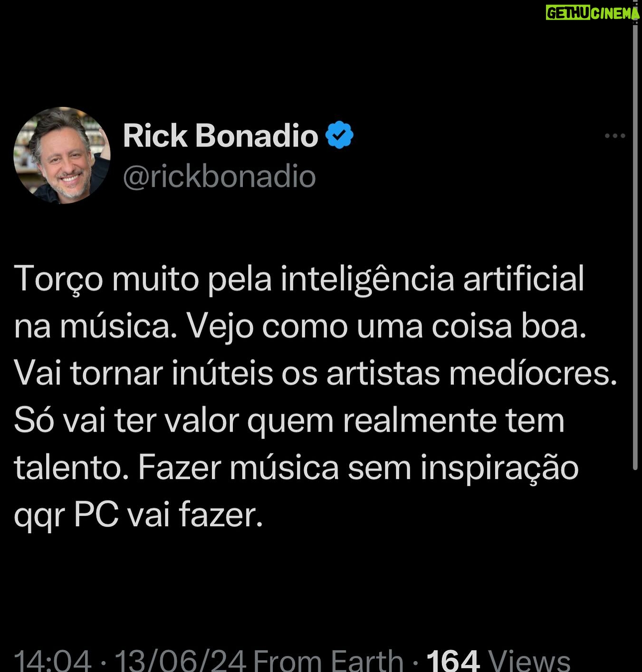Screen dimensions: 642x672
Task: Click the GETHU CINEMA watermark logo
Action: click(x=593, y=13)
